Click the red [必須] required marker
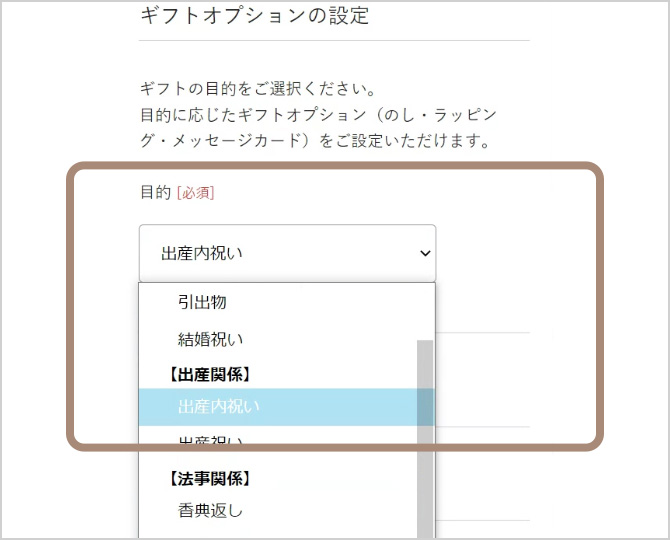Screen dimensions: 670x540 196,193
